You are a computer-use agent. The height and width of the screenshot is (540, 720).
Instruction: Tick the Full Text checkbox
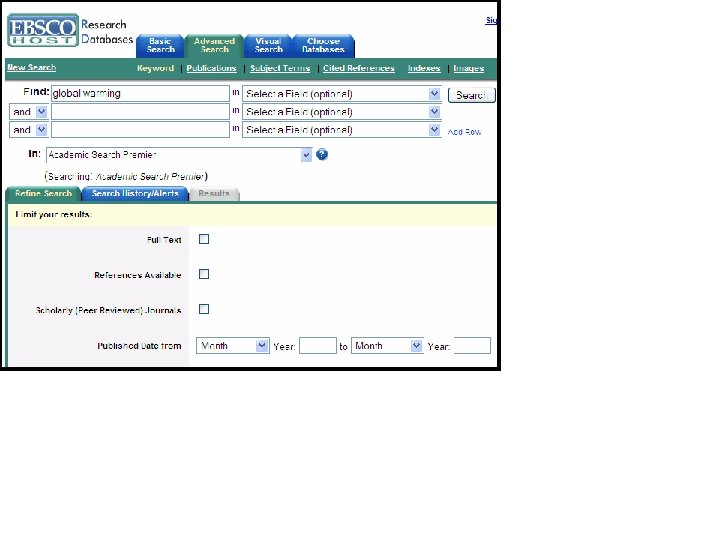pos(204,239)
